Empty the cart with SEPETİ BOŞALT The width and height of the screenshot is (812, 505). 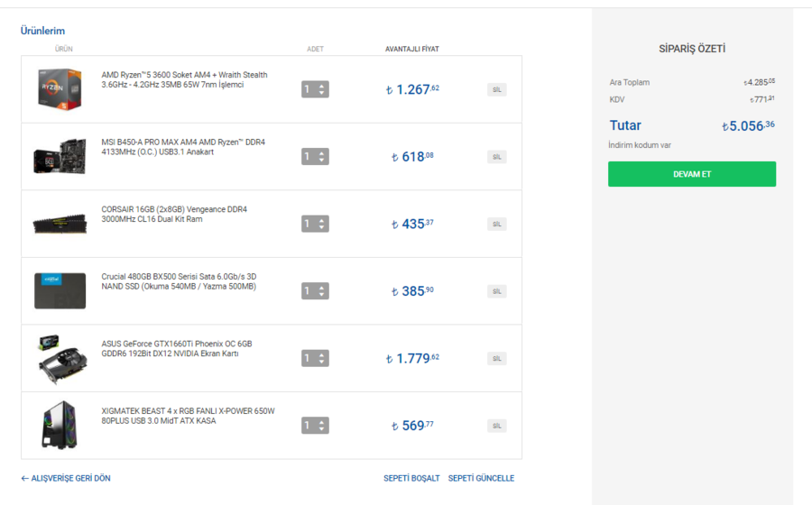click(x=411, y=478)
